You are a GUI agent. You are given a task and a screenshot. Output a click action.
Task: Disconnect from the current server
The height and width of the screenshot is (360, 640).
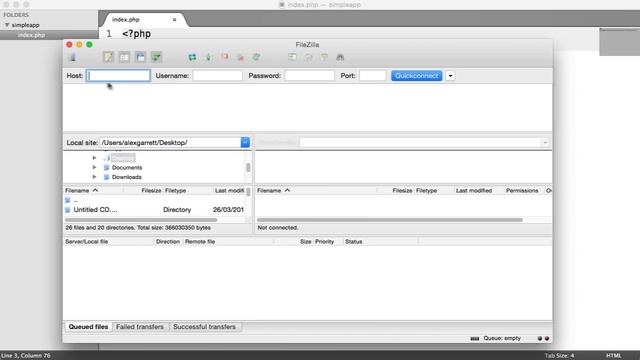[x=240, y=57]
